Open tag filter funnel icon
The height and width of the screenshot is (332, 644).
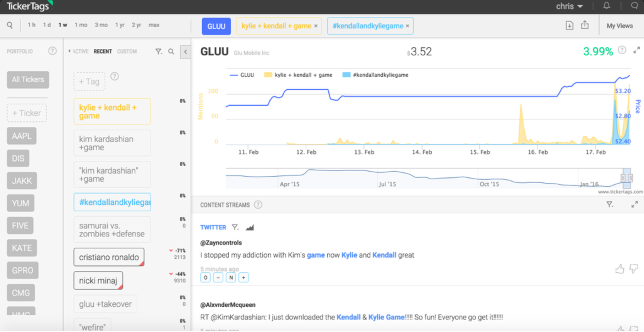coord(159,51)
